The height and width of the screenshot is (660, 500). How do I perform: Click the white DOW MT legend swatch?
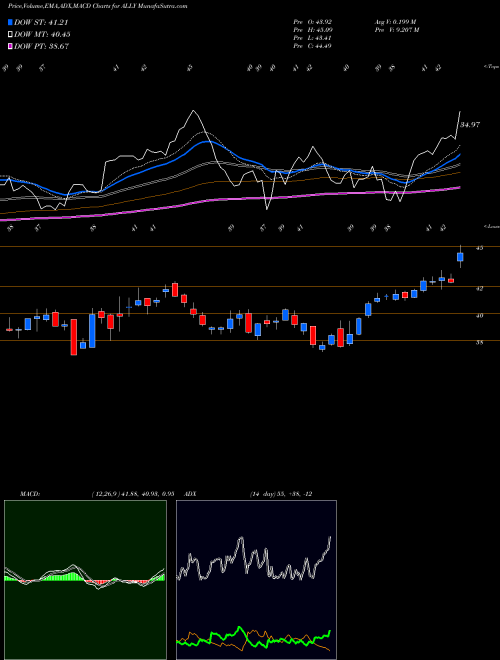click(11, 35)
